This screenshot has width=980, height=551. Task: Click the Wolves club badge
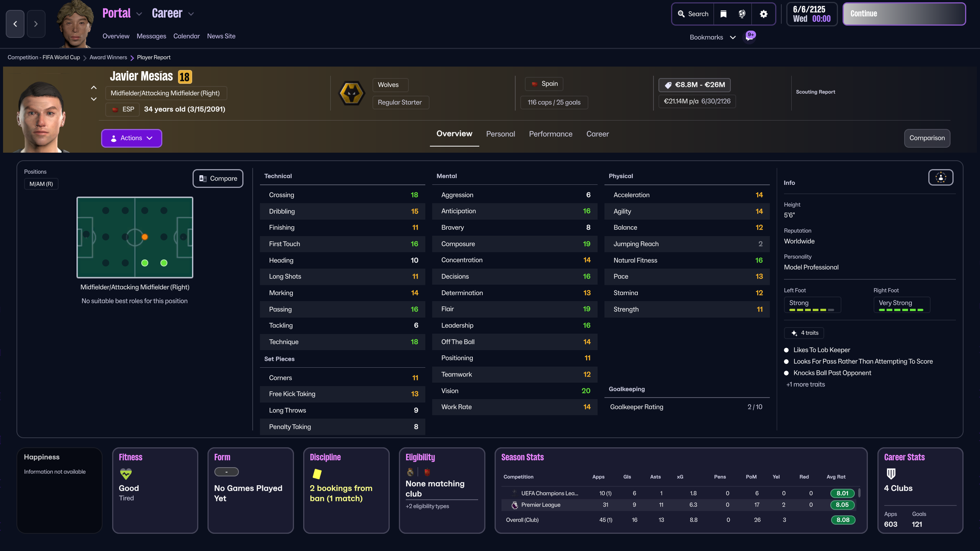coord(351,93)
